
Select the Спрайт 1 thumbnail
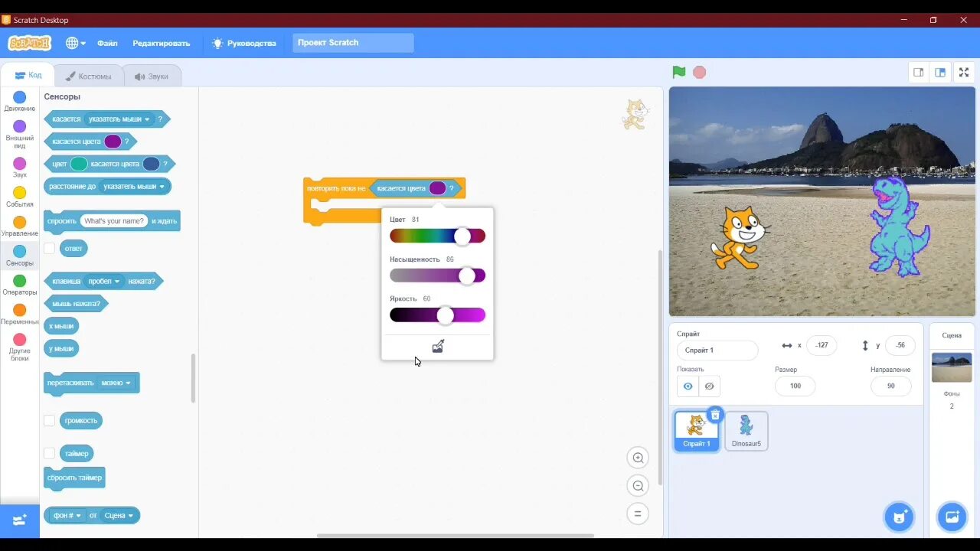(697, 430)
